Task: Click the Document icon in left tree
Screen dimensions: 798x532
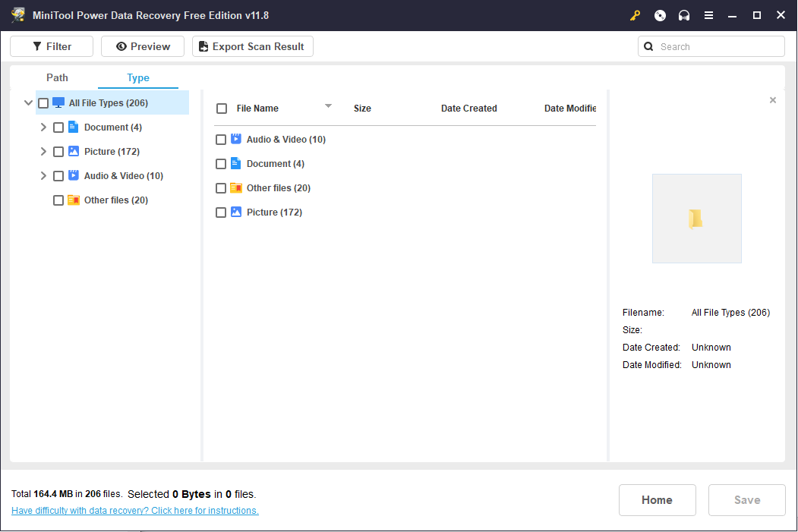Action: point(74,127)
